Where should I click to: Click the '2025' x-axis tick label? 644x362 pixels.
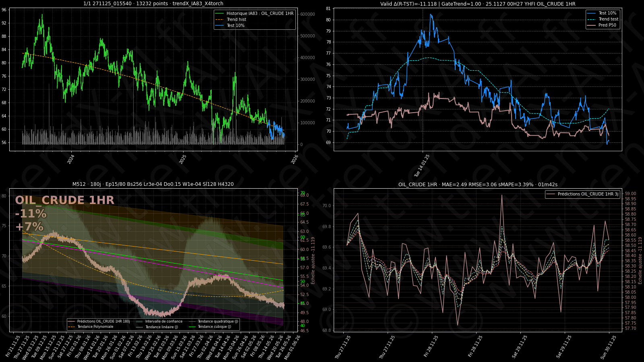(x=183, y=159)
